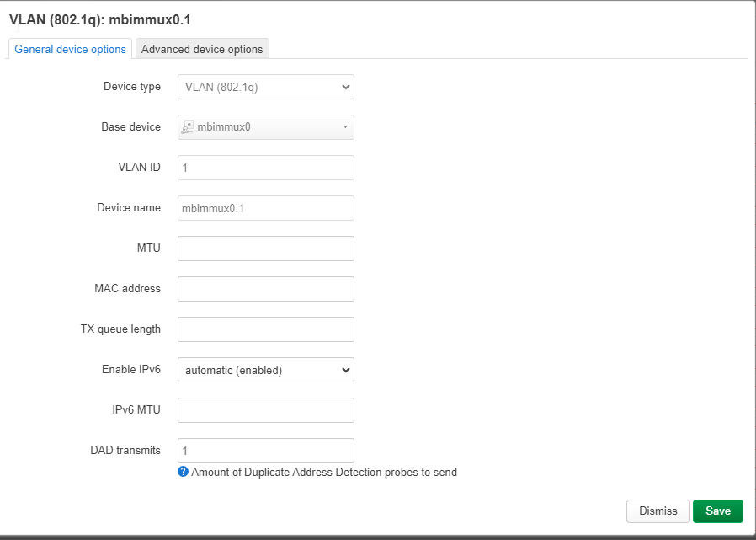The image size is (756, 540).
Task: Click the help icon under DAD transmits
Action: point(183,472)
